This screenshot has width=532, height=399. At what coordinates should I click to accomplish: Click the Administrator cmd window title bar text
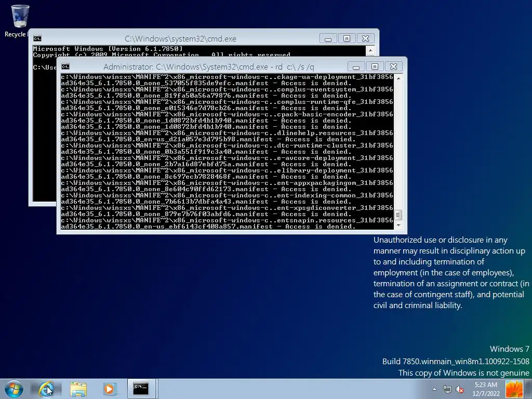tap(209, 66)
